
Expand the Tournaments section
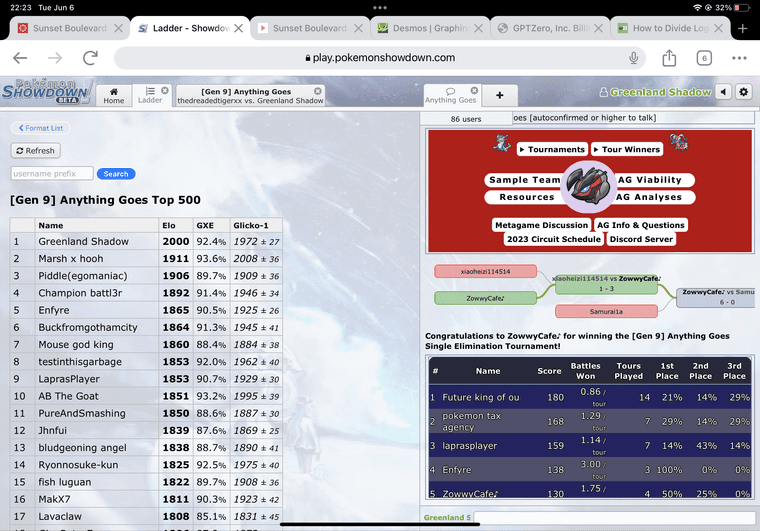(552, 149)
